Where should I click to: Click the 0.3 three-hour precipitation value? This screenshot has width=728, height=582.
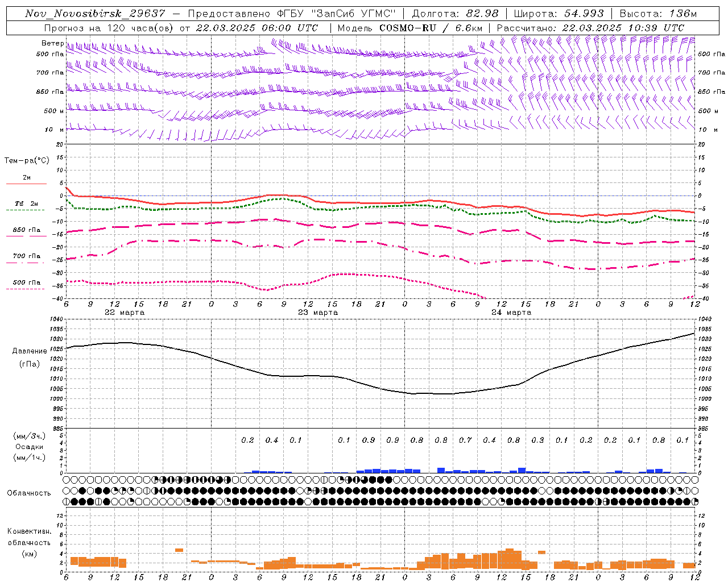pyautogui.click(x=537, y=440)
